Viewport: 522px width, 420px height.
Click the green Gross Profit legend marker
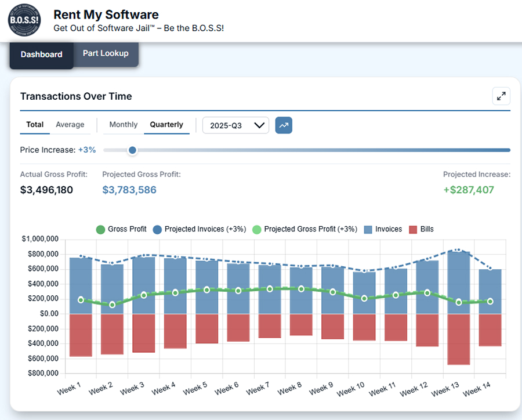[100, 229]
